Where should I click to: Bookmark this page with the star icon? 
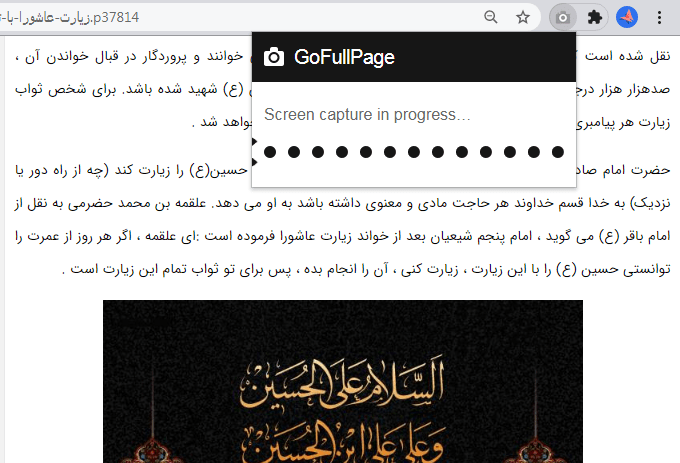523,17
